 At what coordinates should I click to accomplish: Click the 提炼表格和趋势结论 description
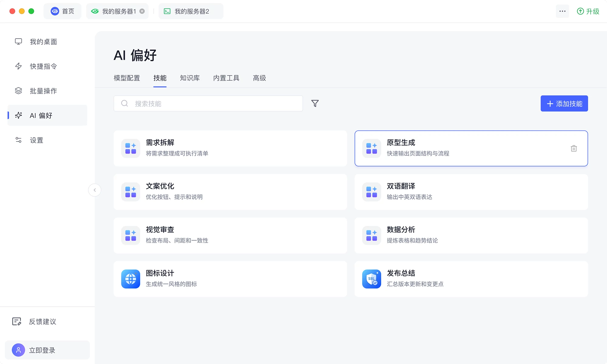click(412, 241)
